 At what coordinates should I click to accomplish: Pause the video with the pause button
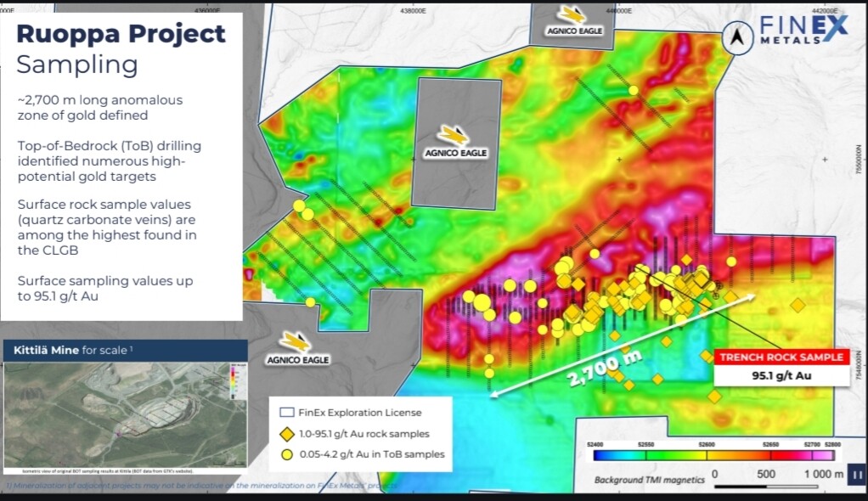tap(857, 476)
